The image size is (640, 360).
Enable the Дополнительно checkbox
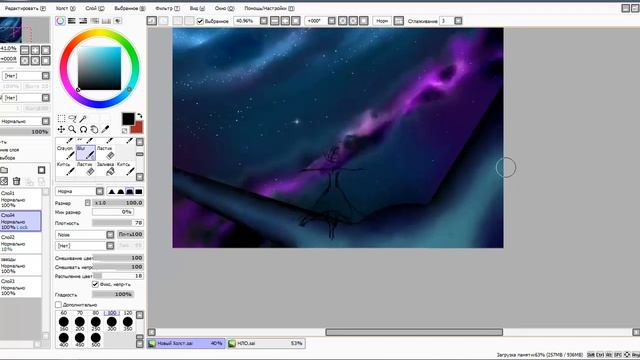tap(58, 304)
